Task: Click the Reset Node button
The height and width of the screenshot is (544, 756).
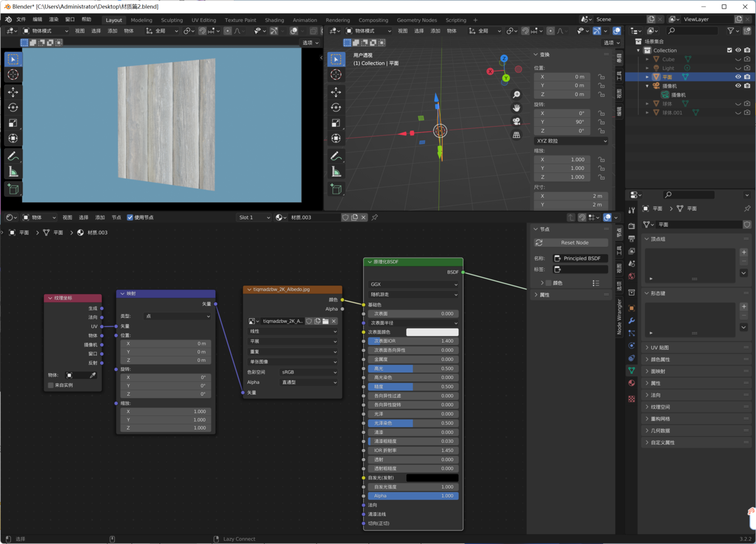Action: 574,242
